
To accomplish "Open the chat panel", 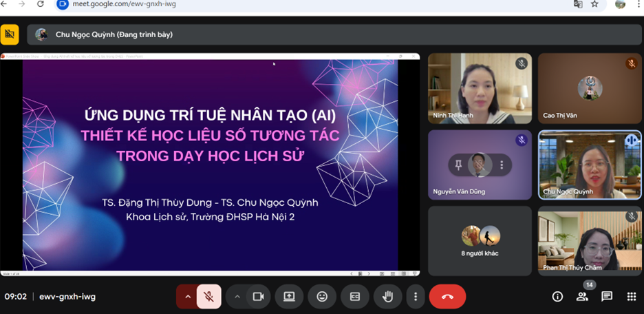I will coord(607,297).
